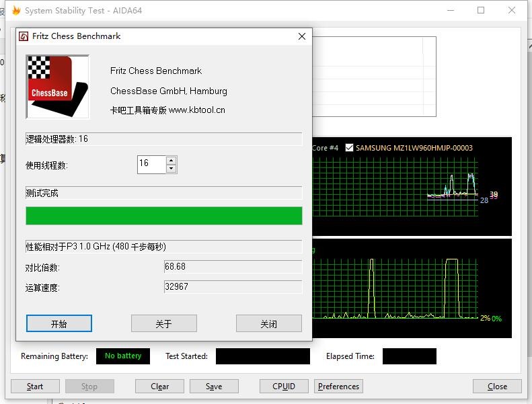Click the Core #4 label in graph
The height and width of the screenshot is (404, 532).
point(325,148)
